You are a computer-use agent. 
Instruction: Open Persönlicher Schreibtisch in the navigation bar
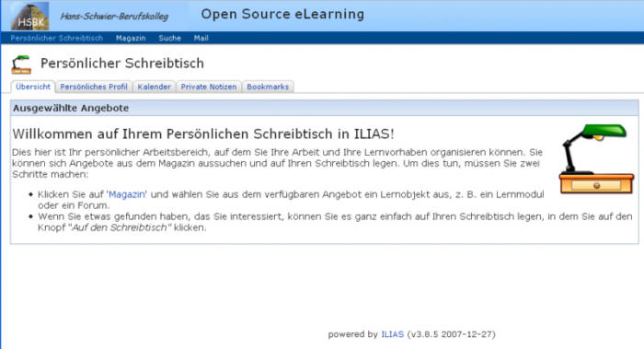tap(57, 38)
